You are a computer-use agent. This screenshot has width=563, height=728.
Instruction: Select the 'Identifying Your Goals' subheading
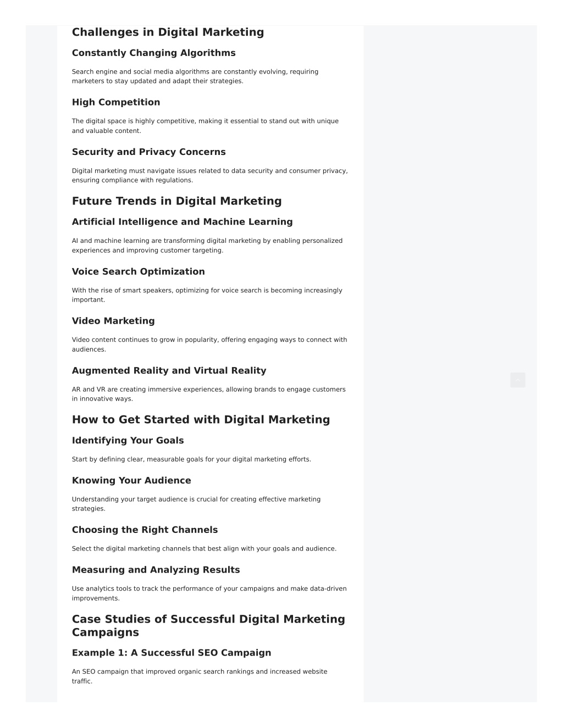click(x=128, y=441)
